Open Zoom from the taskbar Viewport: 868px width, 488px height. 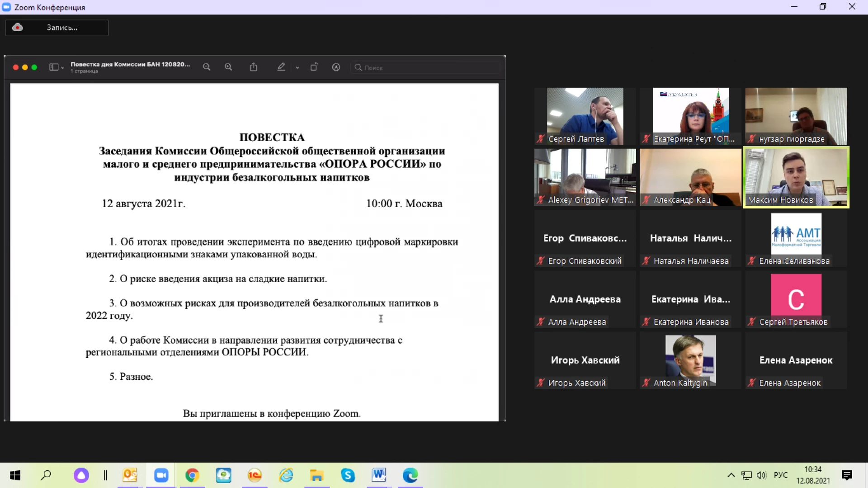coord(161,475)
